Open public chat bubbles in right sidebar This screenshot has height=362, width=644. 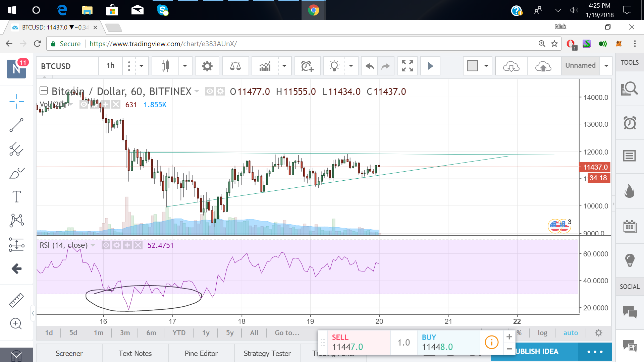(x=630, y=312)
